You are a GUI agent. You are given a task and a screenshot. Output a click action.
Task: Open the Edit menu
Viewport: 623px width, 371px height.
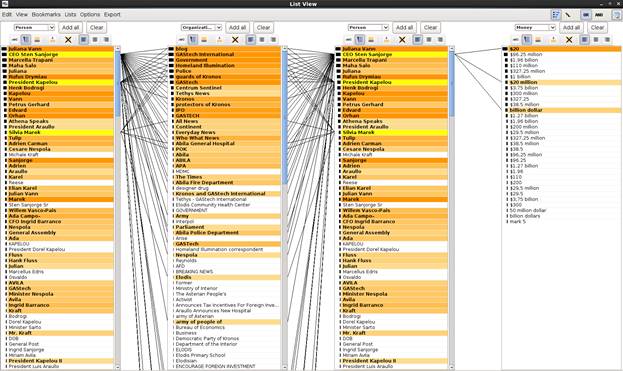7,14
